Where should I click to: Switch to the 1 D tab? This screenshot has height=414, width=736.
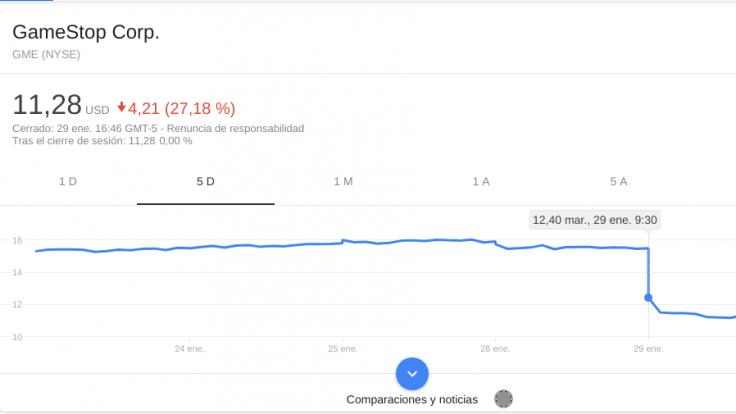click(68, 181)
